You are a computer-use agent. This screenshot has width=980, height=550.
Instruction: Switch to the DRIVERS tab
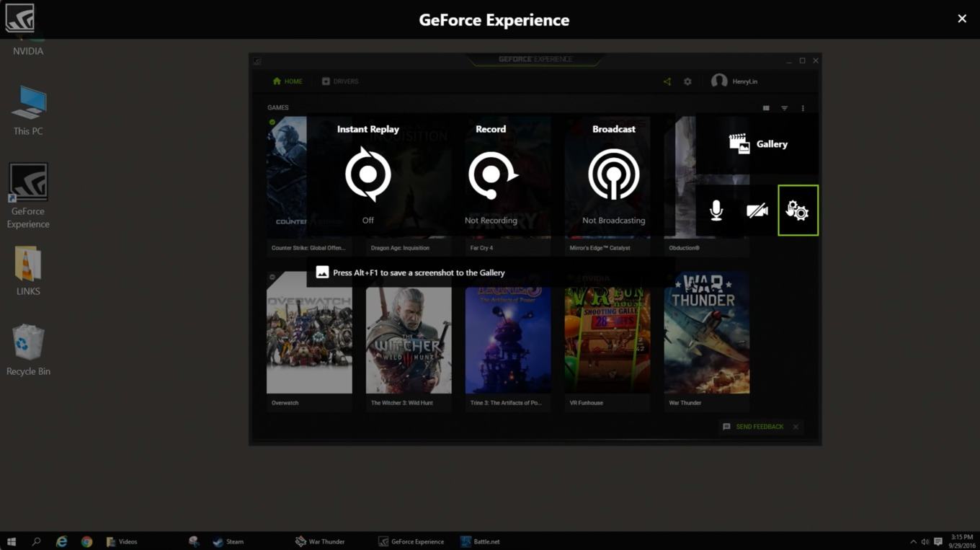[x=340, y=81]
